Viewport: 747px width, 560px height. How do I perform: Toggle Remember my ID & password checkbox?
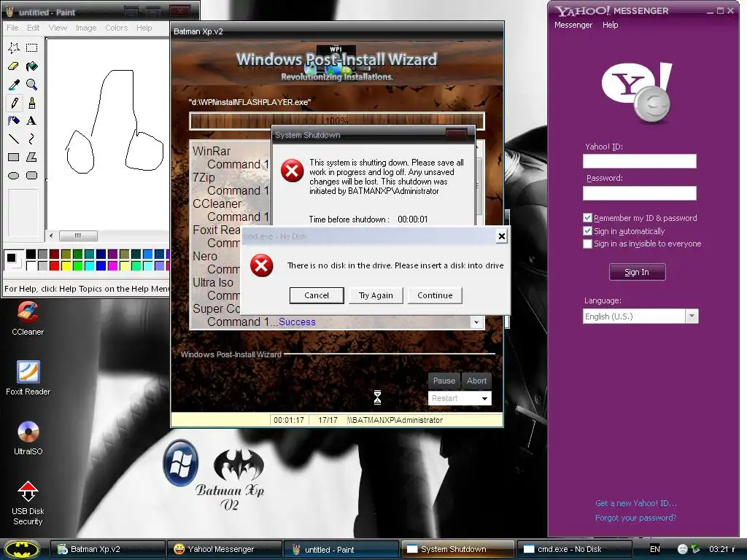587,217
